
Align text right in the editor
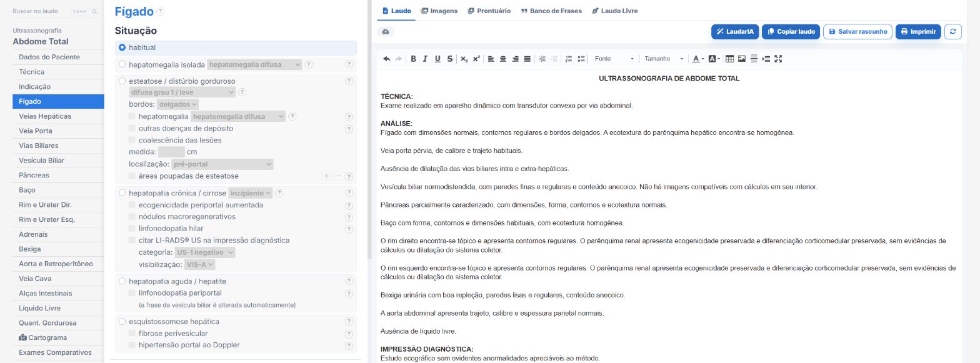[x=516, y=59]
